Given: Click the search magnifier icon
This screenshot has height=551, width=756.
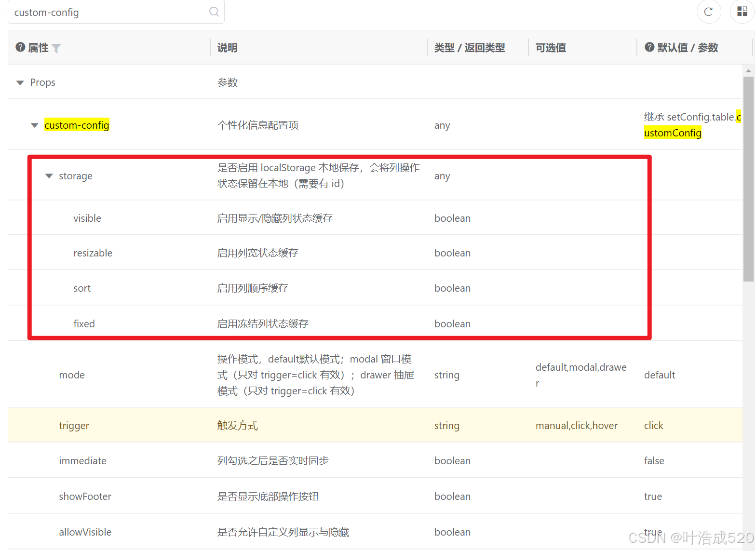Looking at the screenshot, I should click(x=214, y=12).
